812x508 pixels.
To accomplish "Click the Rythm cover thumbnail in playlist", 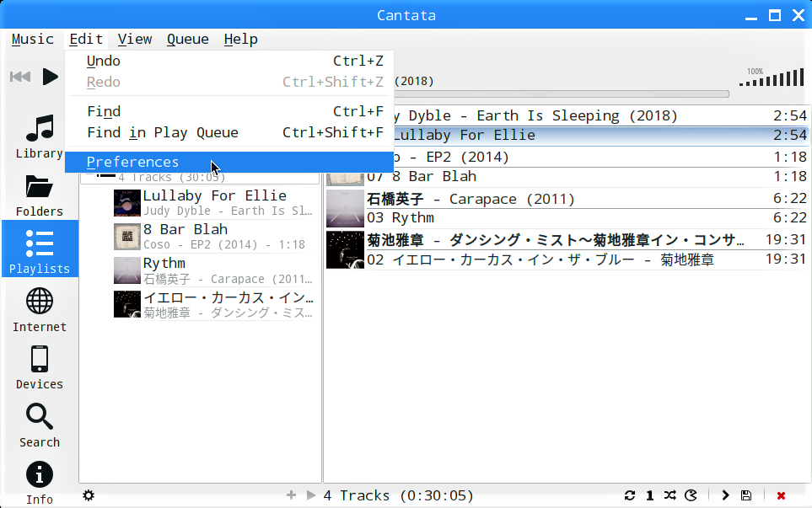I will coord(126,270).
